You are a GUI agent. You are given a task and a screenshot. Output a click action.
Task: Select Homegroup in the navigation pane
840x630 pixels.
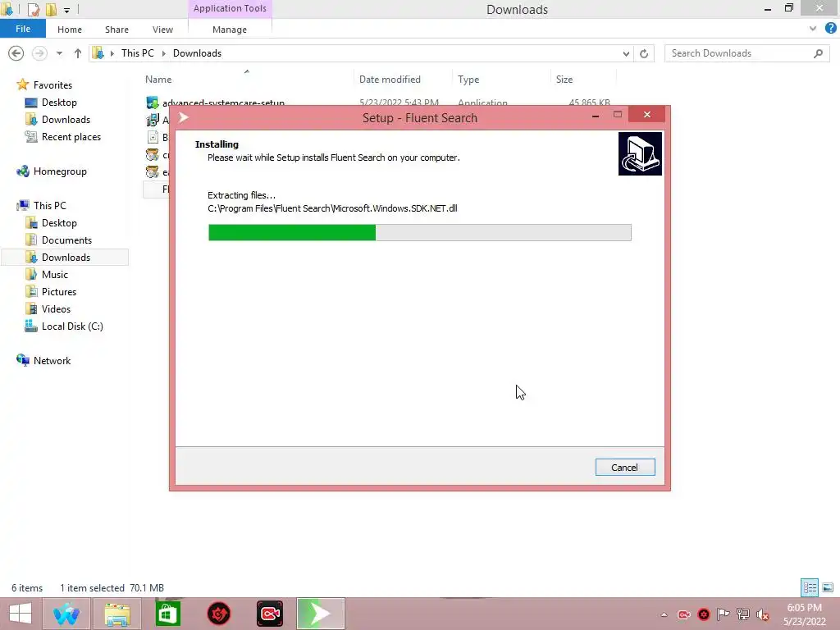[x=60, y=171]
